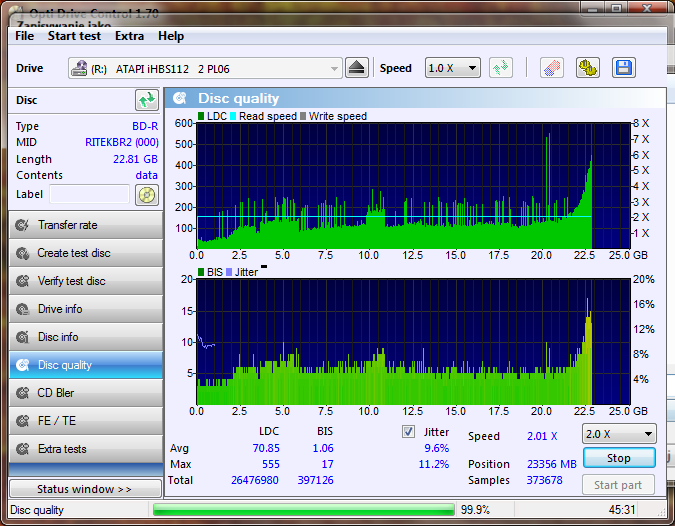The image size is (675, 526).
Task: Click the Write speed gray legend swatch
Action: click(303, 116)
